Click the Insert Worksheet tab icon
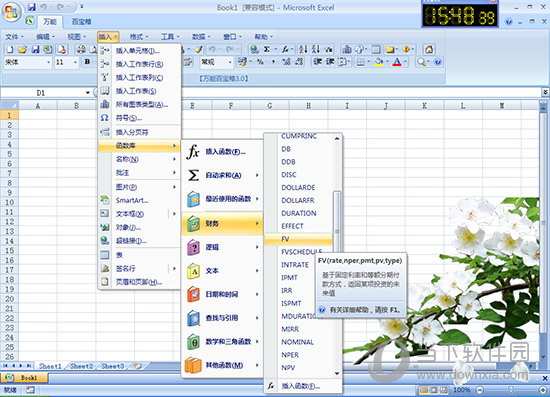The image size is (550, 397). [x=138, y=366]
